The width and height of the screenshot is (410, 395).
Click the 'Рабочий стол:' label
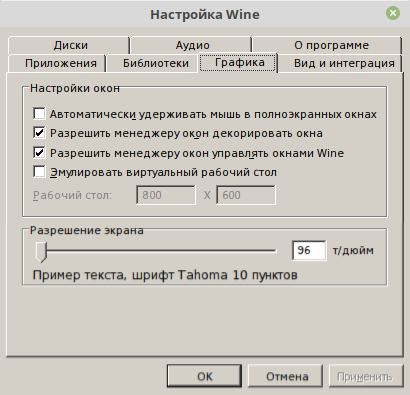pyautogui.click(x=72, y=195)
